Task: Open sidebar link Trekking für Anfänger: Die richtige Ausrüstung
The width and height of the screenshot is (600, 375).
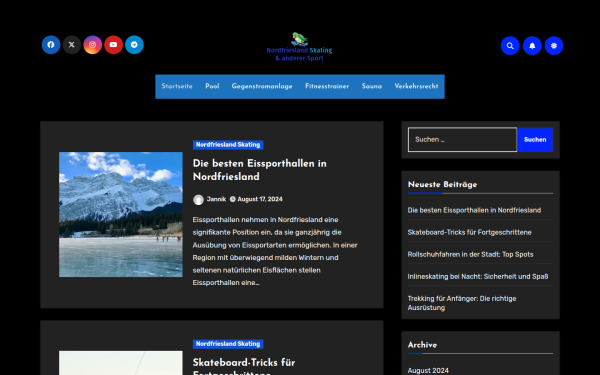Action: point(462,303)
